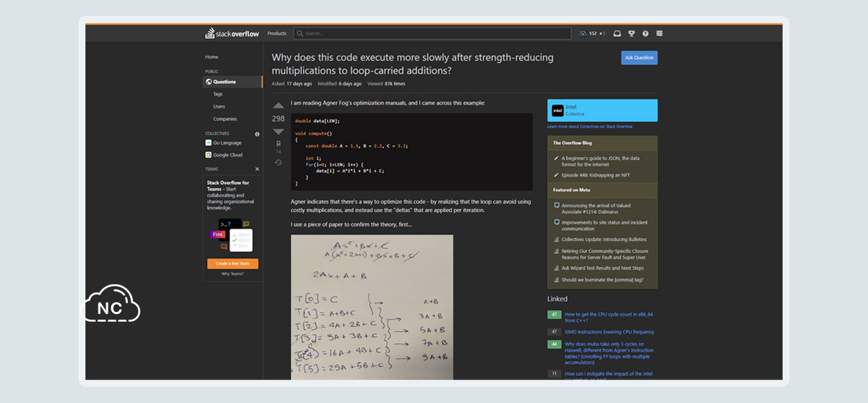Open the Achievements trophy icon

tap(631, 33)
